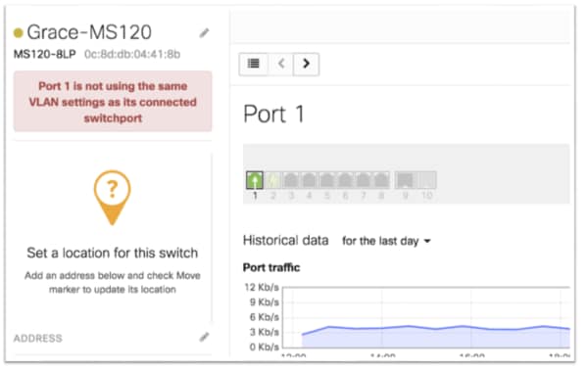This screenshot has width=588, height=370.
Task: Select port 6 on the switch diagram
Action: pyautogui.click(x=345, y=180)
